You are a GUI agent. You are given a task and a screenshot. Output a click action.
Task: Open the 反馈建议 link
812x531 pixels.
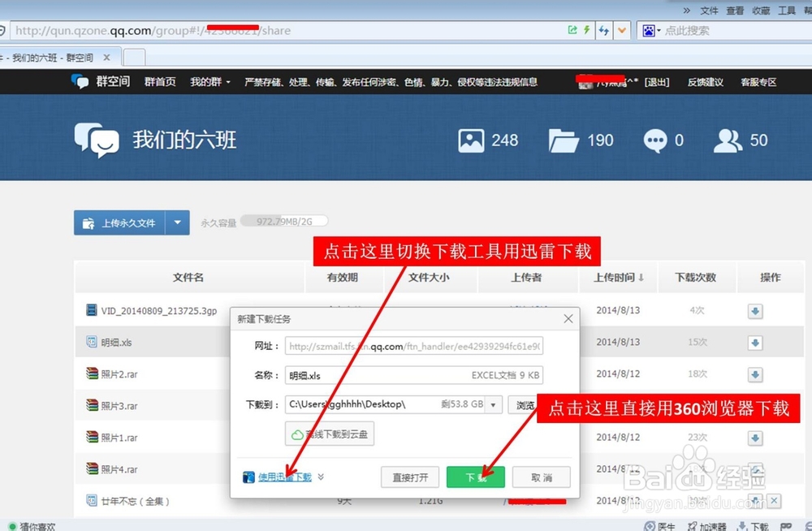[x=706, y=82]
